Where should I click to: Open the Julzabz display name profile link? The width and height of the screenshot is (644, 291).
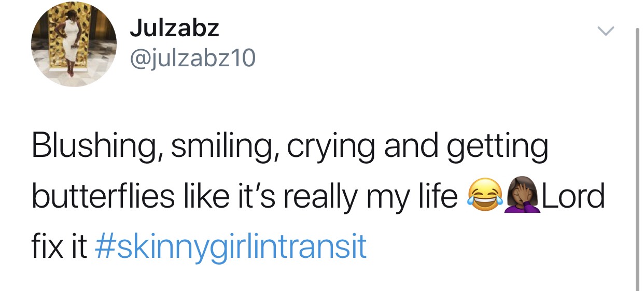coord(174,28)
